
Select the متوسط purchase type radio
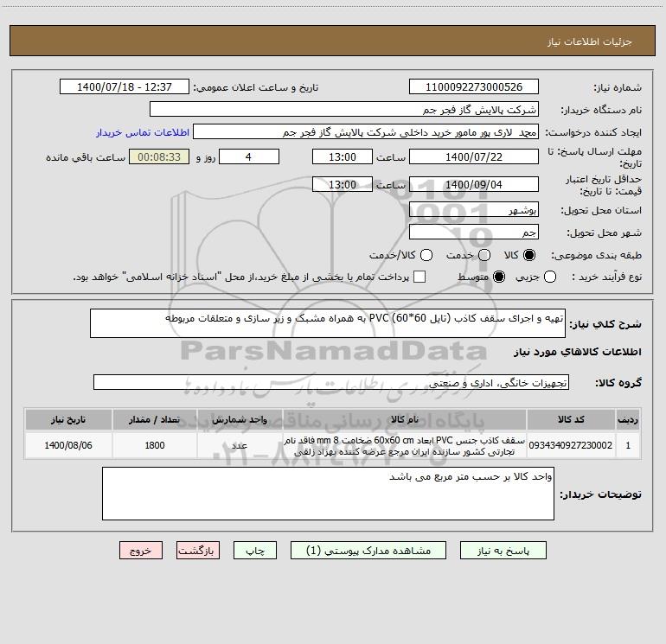tap(499, 277)
